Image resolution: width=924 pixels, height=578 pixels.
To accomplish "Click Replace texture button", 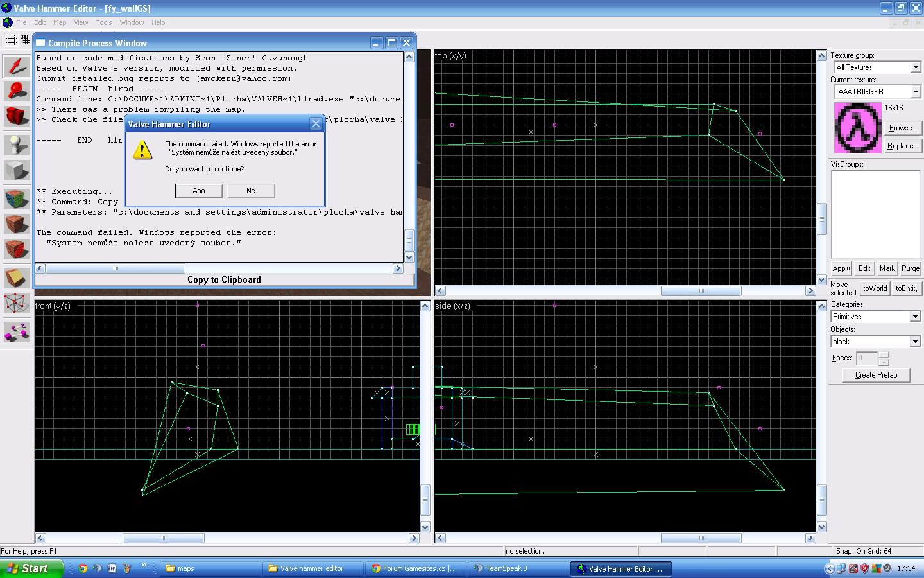I will click(903, 146).
